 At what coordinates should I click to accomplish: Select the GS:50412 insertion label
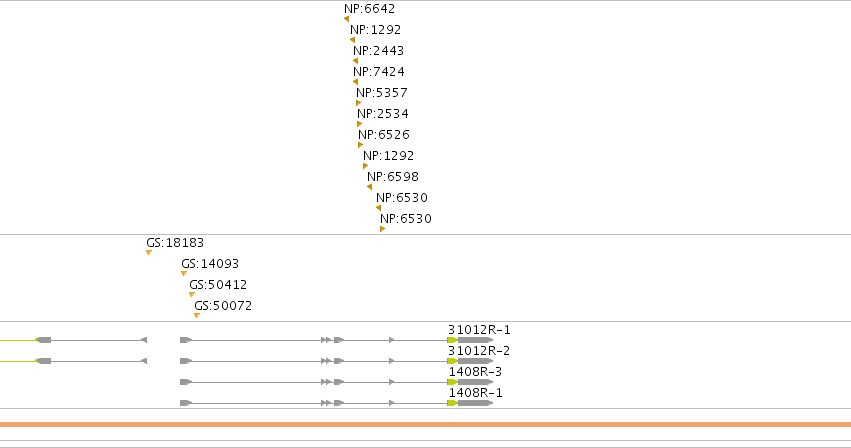218,285
